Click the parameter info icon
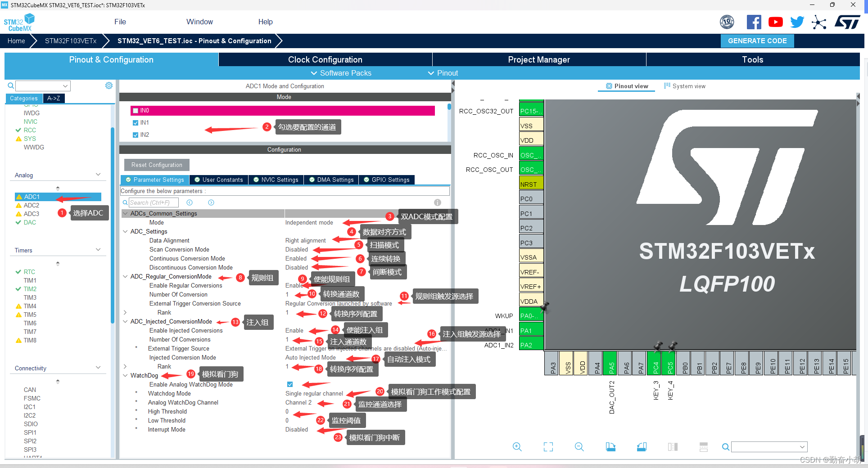 (x=438, y=202)
